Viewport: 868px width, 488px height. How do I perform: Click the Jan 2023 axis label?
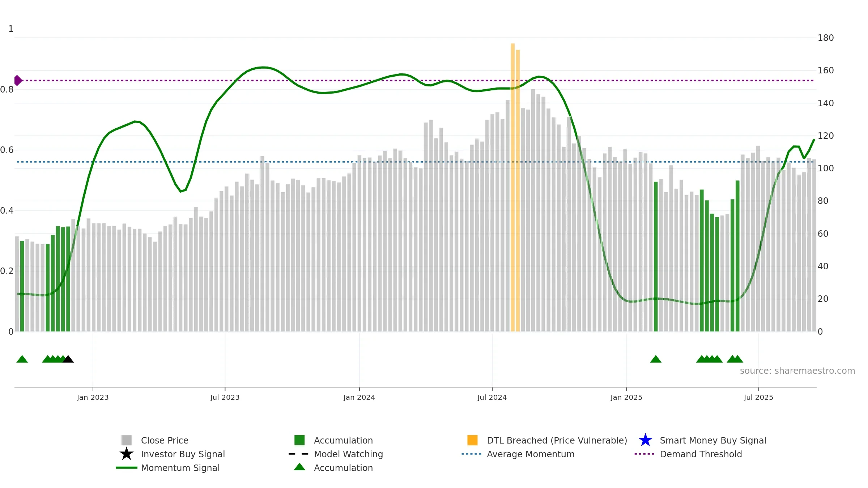coord(93,398)
